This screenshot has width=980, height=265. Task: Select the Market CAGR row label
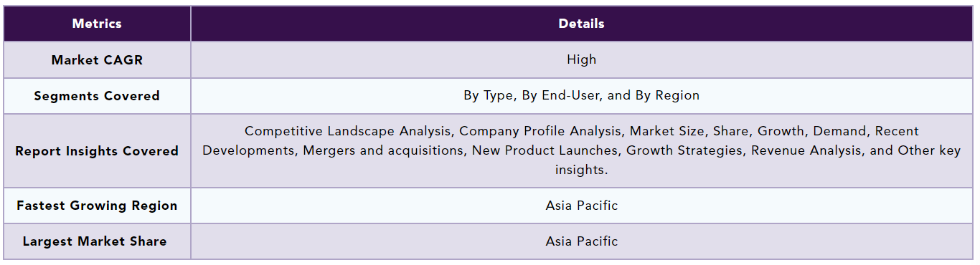point(97,60)
